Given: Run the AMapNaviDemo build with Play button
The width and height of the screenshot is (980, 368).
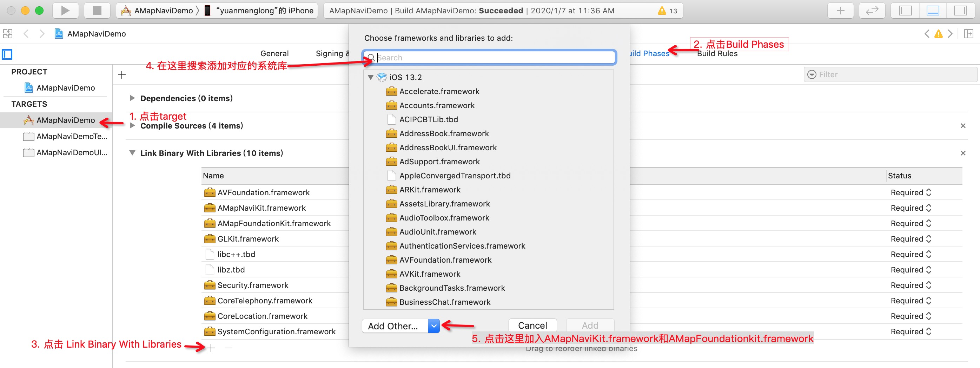Looking at the screenshot, I should point(65,11).
